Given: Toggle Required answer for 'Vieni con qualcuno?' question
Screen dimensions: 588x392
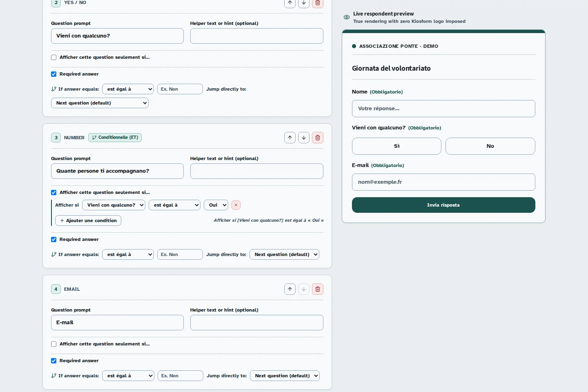Looking at the screenshot, I should pyautogui.click(x=54, y=74).
